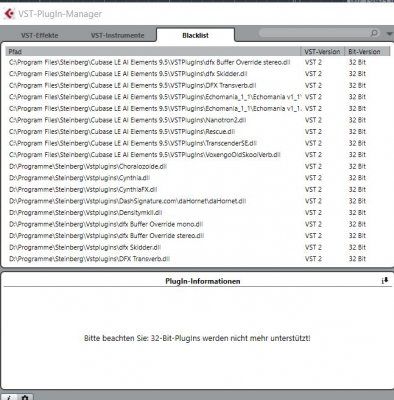Sort by the VST-Version column header
Viewport: 394px width, 400px height.
tap(322, 51)
